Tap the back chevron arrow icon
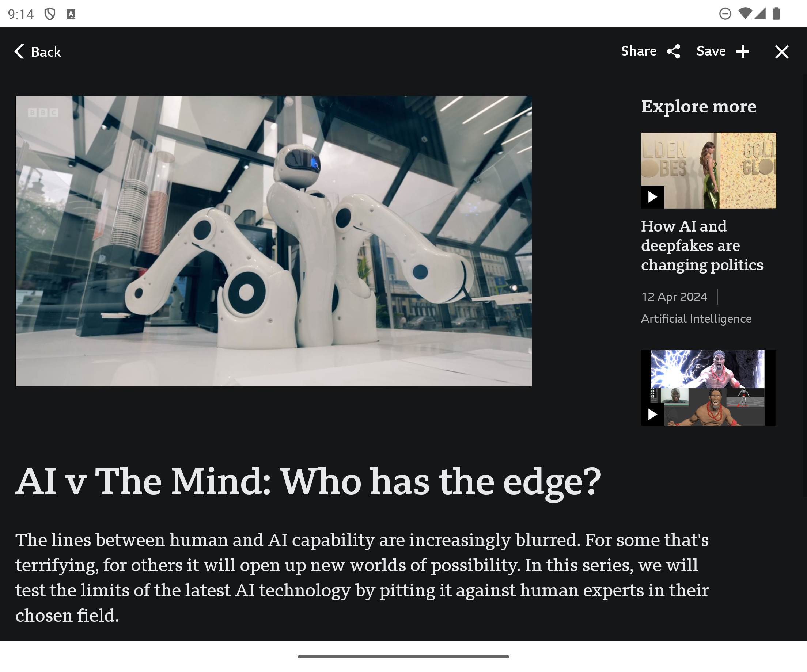Screen dimensions: 807x672 coord(19,51)
